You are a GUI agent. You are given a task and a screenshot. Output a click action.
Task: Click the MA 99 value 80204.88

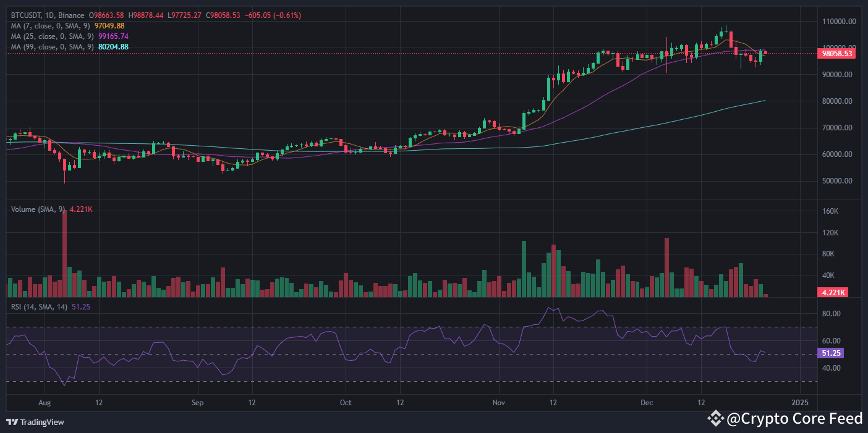(113, 47)
